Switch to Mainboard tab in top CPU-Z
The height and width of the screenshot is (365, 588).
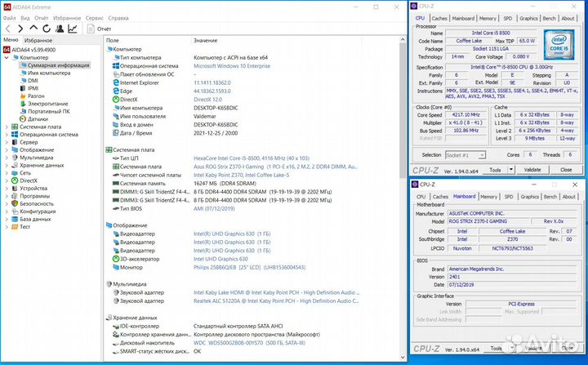(463, 19)
